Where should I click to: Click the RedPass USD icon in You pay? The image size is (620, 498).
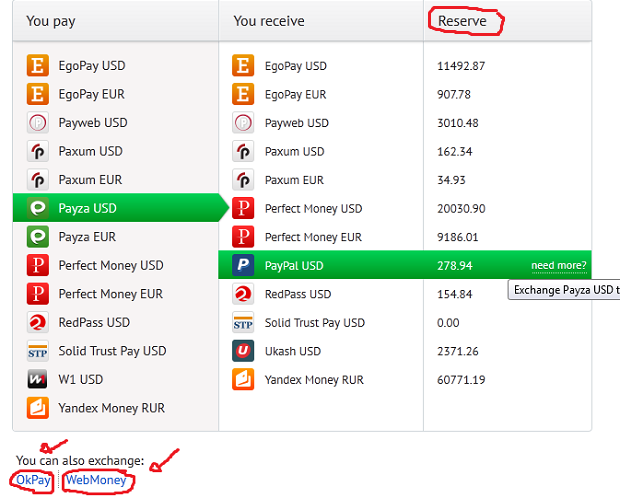pos(38,322)
